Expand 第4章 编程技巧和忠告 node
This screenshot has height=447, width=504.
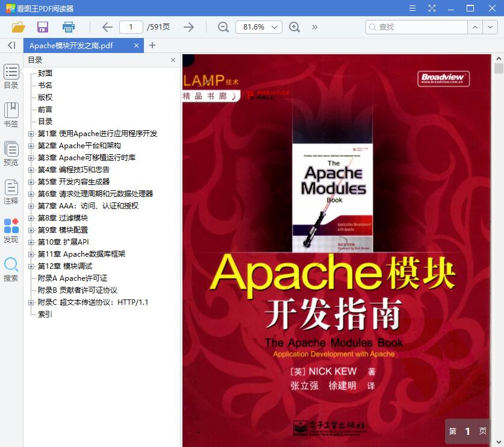coord(31,170)
